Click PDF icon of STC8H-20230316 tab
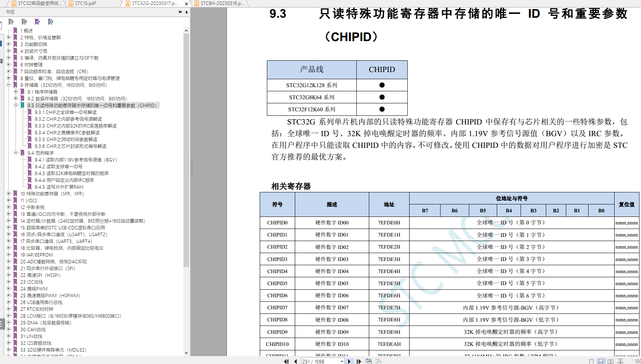 tap(197, 3)
